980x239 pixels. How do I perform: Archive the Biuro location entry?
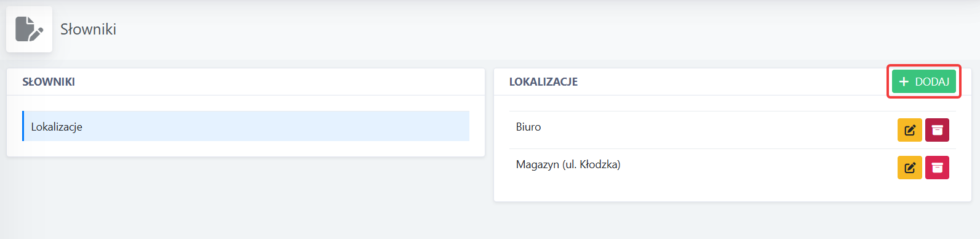[937, 130]
